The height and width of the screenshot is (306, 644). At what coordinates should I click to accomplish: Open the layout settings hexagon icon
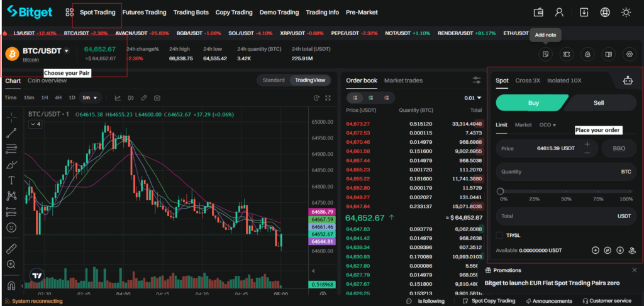click(x=629, y=54)
